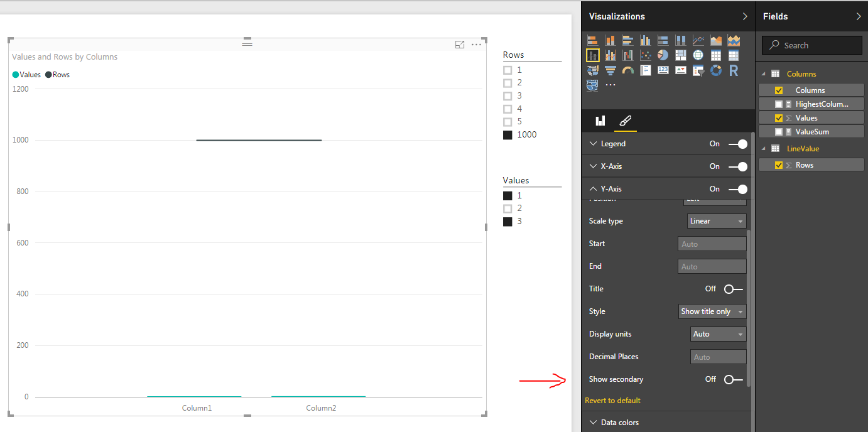Image resolution: width=868 pixels, height=432 pixels.
Task: Expand the Data colors section
Action: (x=594, y=423)
